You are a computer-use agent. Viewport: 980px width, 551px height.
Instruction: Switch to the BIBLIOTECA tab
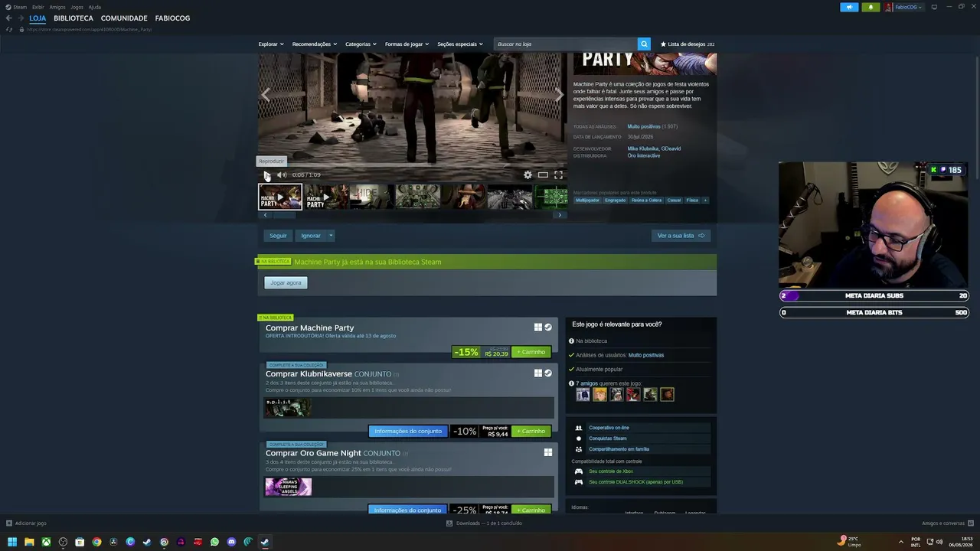click(x=73, y=18)
